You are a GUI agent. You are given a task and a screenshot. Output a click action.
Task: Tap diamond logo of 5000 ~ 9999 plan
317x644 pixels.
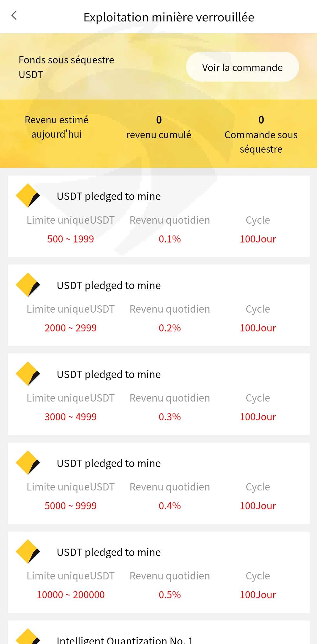pos(28,463)
